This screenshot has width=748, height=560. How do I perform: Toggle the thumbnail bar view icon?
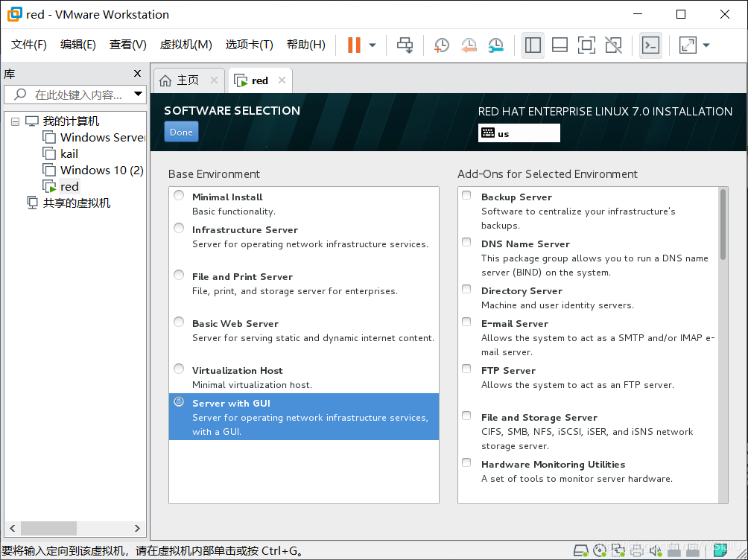(560, 45)
